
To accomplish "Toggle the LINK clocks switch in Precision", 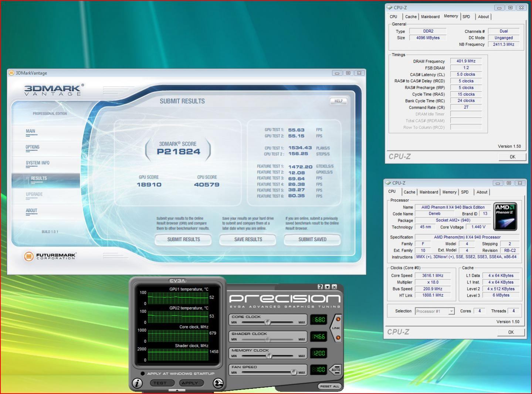I will click(x=336, y=328).
